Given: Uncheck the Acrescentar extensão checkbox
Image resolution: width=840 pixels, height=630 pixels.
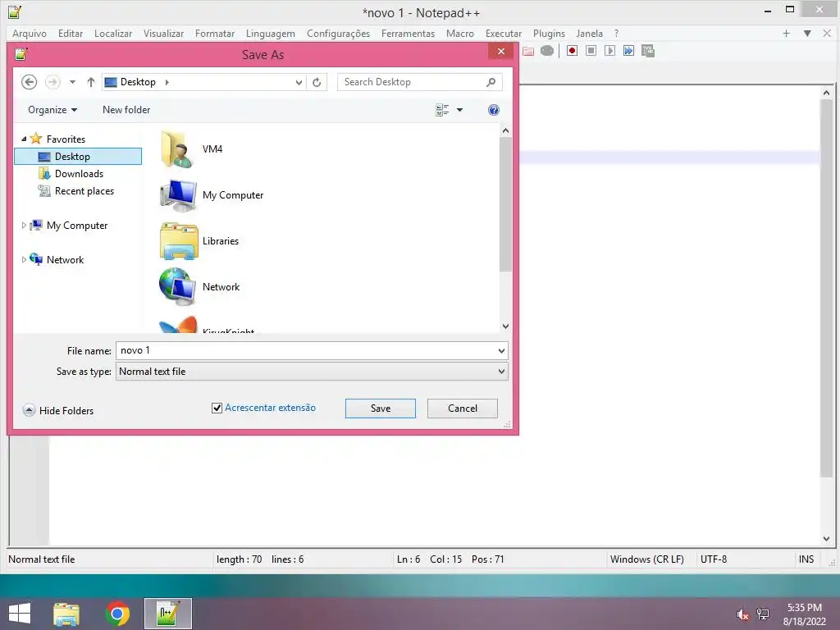Looking at the screenshot, I should (217, 409).
